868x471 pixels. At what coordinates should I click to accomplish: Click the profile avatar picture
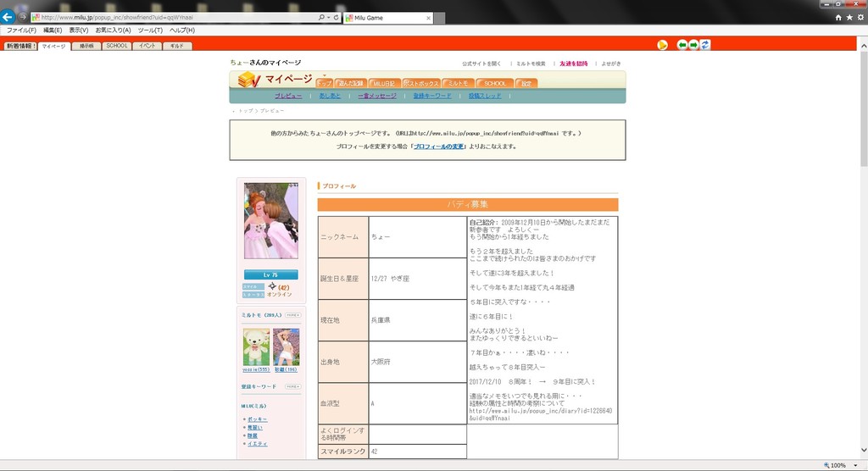(x=271, y=222)
